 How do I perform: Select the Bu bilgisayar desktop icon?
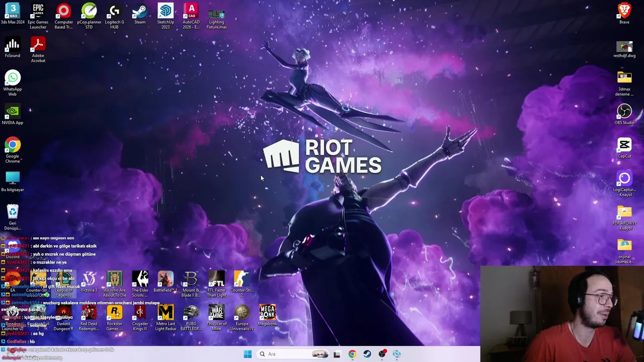point(13,181)
